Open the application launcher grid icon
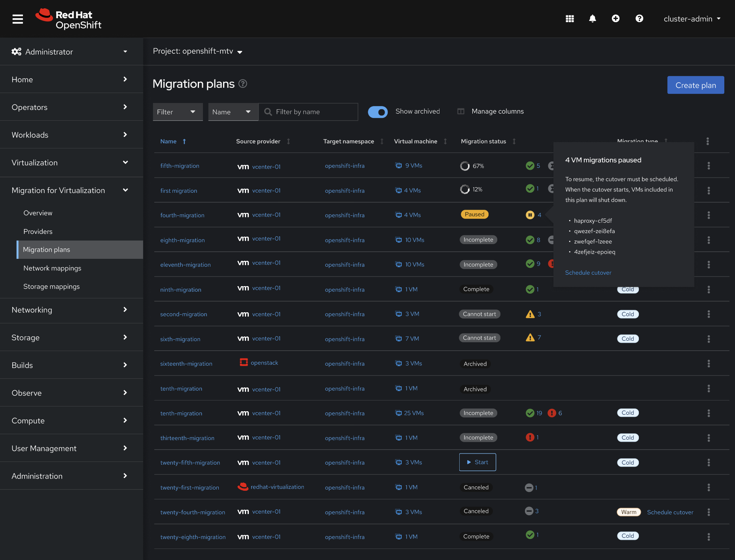This screenshot has height=560, width=735. click(570, 19)
